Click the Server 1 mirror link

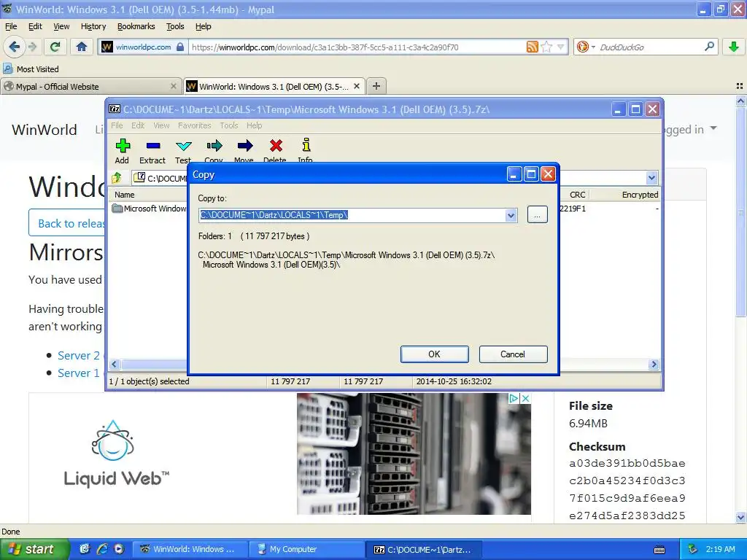click(79, 373)
